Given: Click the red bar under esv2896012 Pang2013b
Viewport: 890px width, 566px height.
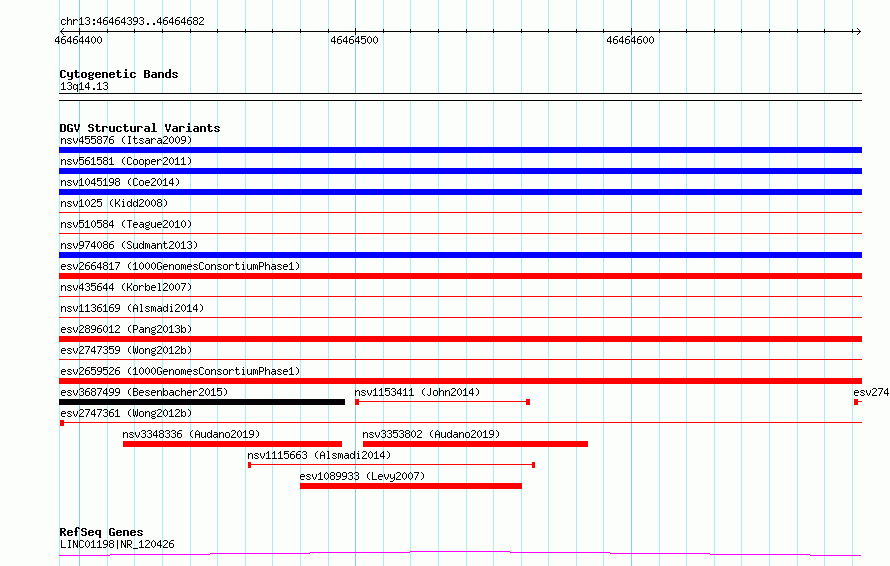Looking at the screenshot, I should point(460,339).
